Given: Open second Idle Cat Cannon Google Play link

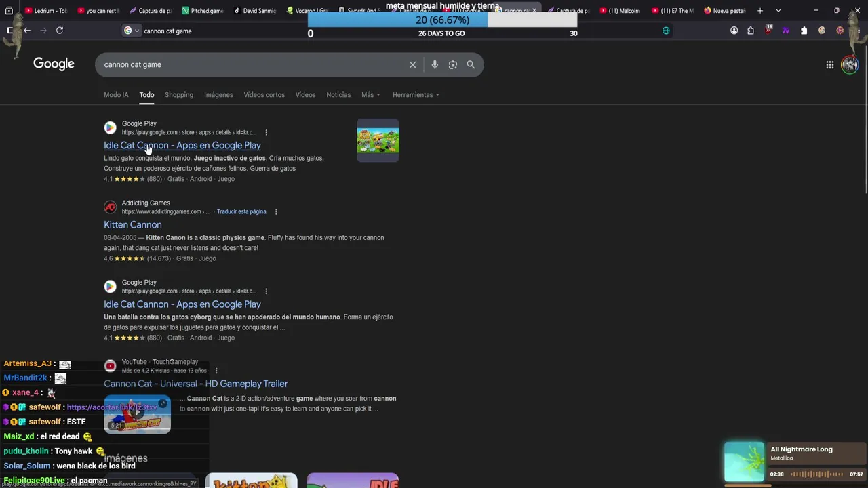Looking at the screenshot, I should point(182,304).
